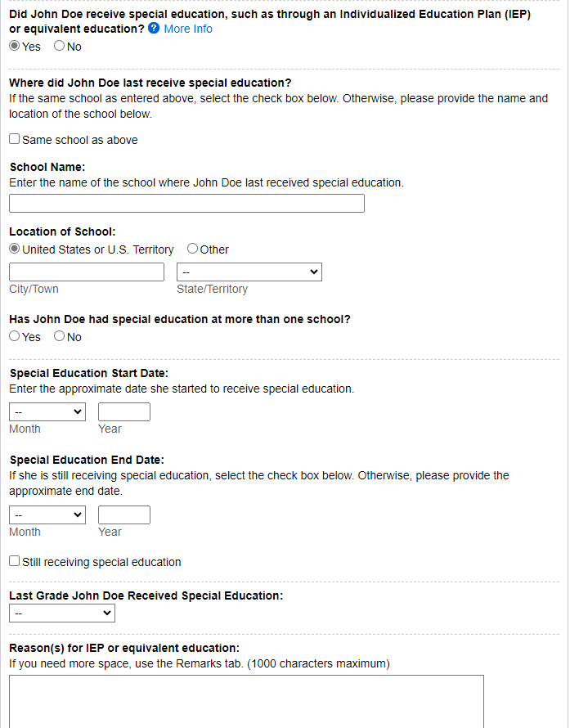Select Yes for received special education
The height and width of the screenshot is (728, 570).
click(x=15, y=47)
